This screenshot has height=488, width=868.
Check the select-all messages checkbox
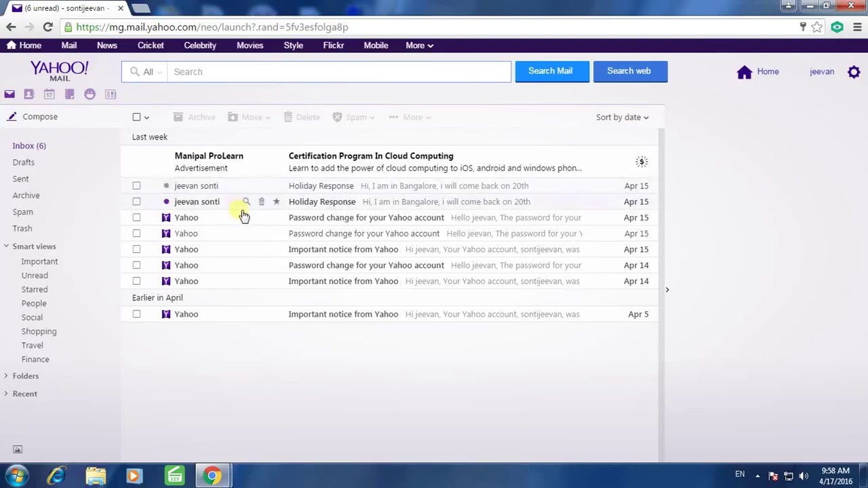pos(136,117)
